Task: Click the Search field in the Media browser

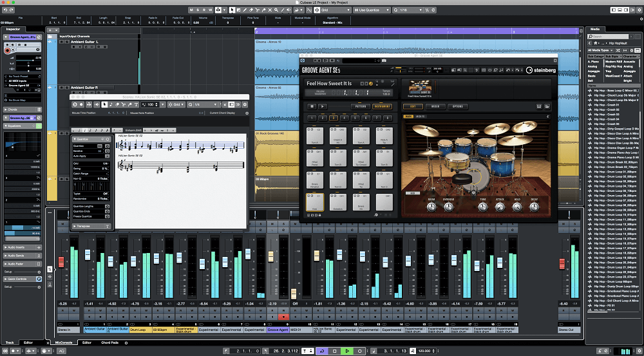Action: [608, 37]
